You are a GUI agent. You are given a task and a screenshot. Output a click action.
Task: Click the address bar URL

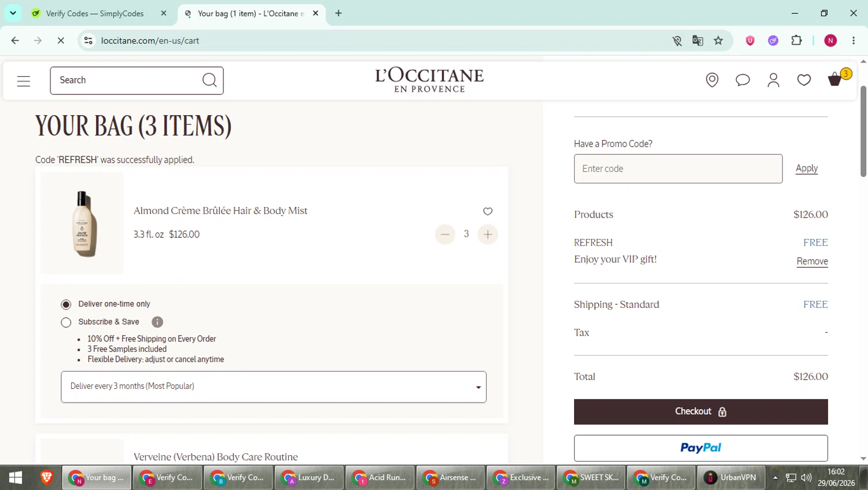[150, 40]
